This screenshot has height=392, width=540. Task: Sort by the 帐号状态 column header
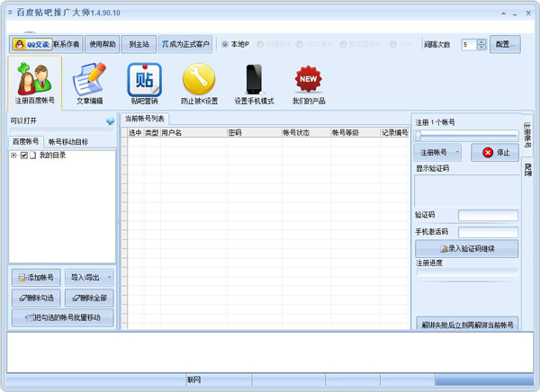click(x=307, y=132)
